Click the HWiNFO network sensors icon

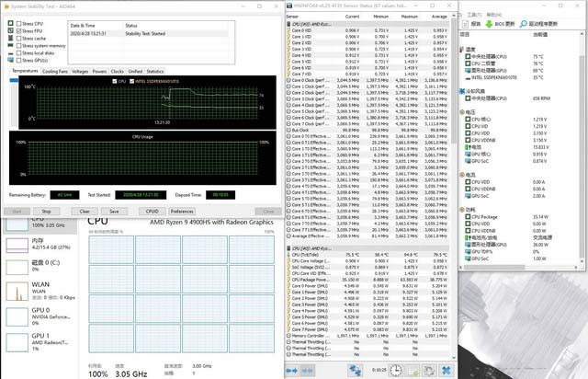tap(355, 371)
